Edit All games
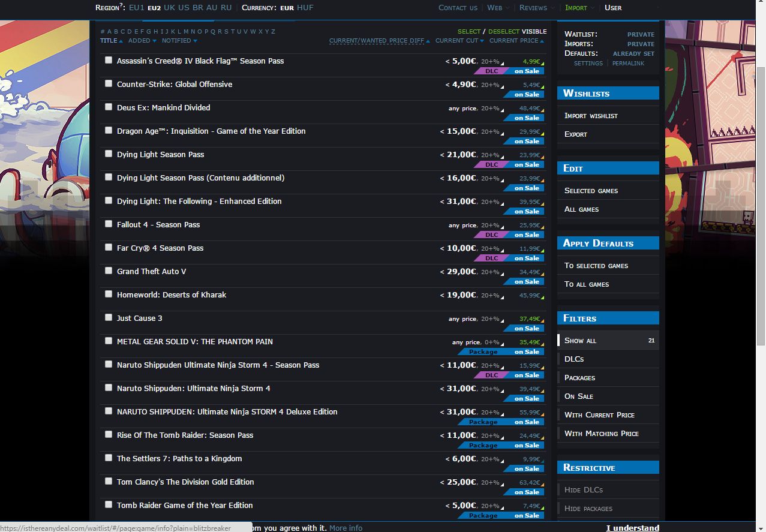This screenshot has width=766, height=532. tap(581, 209)
